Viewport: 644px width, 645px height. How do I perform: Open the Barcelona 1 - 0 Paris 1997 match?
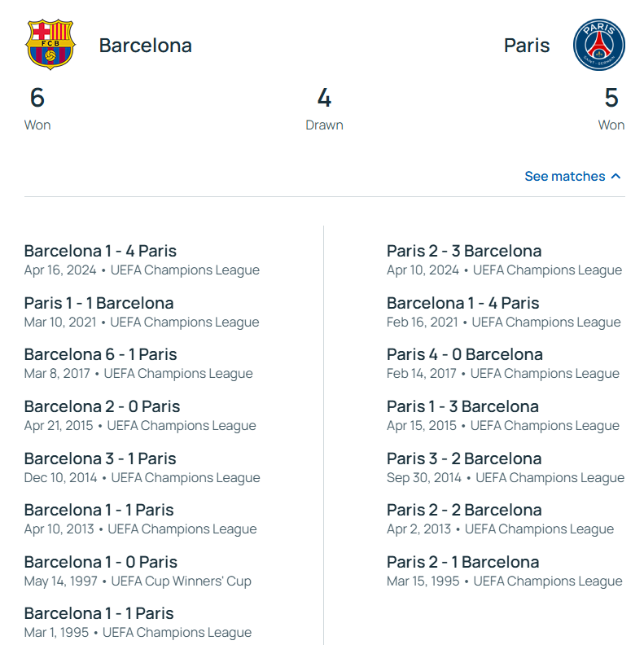tap(100, 563)
